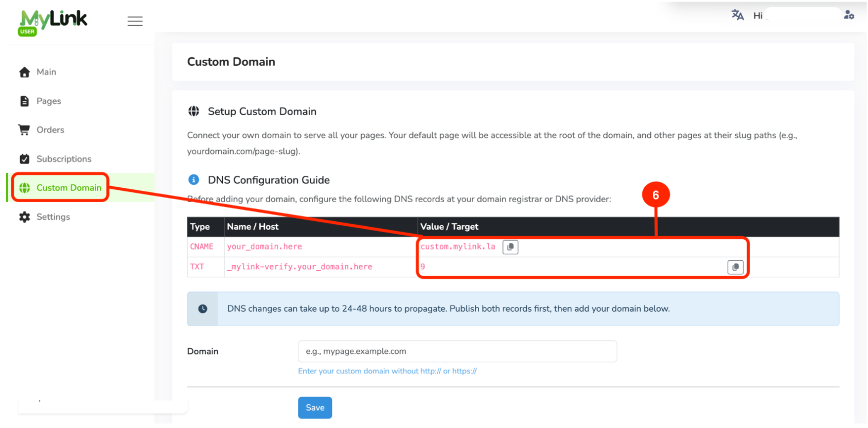Click the Main home icon

pos(24,72)
